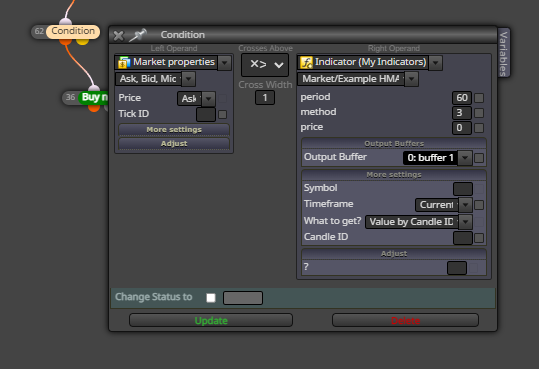Toggle the price parameter checkbox
The width and height of the screenshot is (539, 369).
pyautogui.click(x=479, y=128)
